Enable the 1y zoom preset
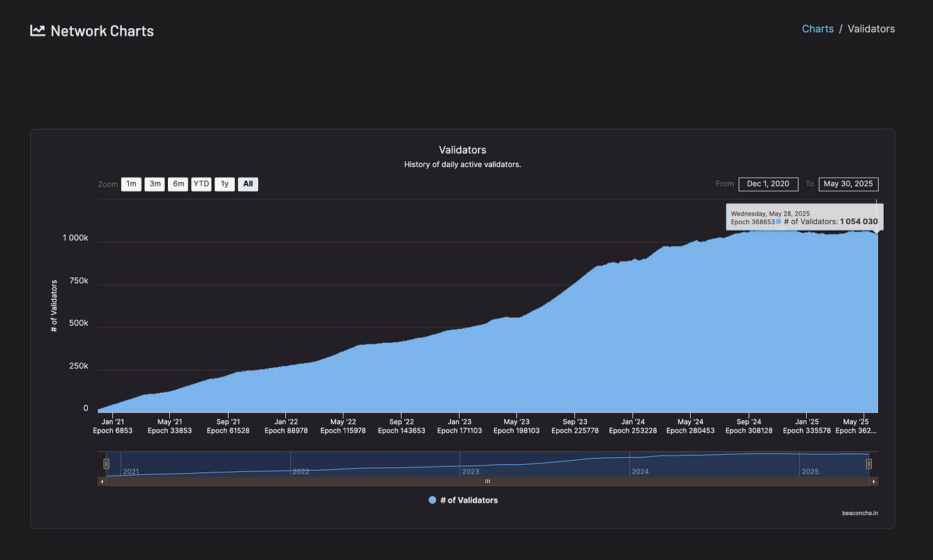The image size is (933, 560). (224, 184)
